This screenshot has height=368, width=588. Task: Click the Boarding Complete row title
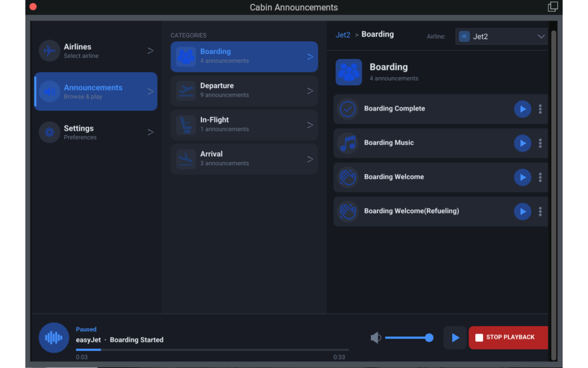coord(394,109)
